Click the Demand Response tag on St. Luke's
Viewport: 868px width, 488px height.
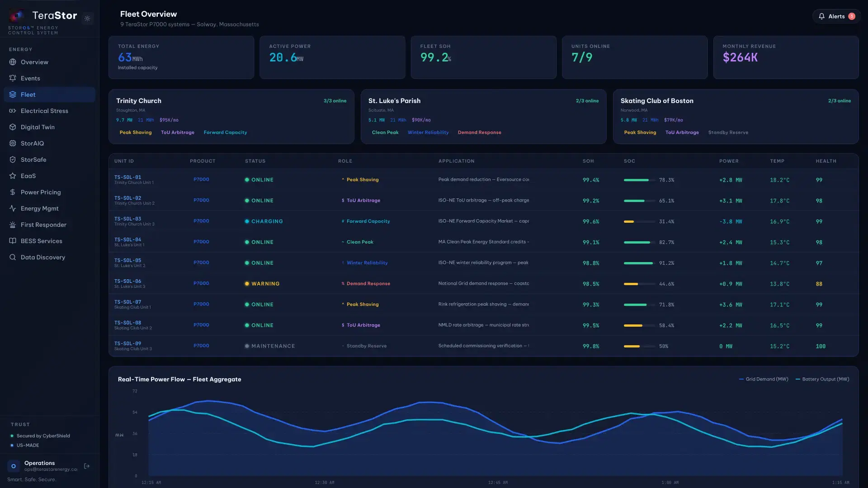tap(479, 132)
